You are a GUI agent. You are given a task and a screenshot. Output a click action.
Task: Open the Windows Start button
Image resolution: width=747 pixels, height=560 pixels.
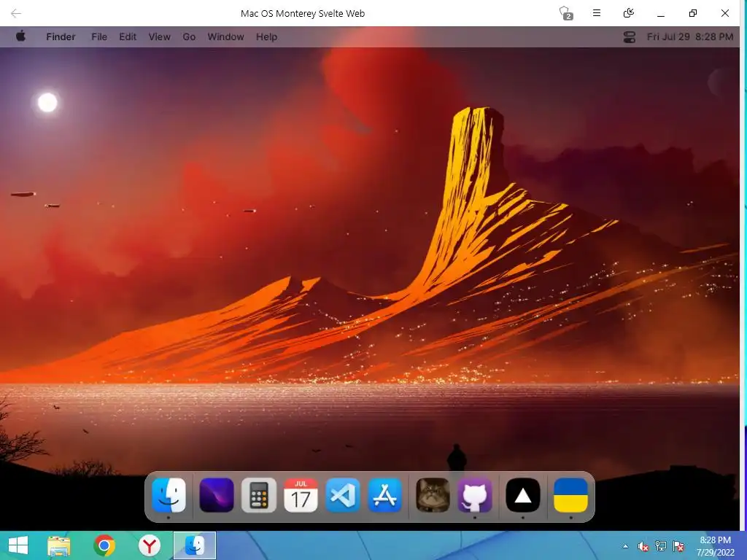18,545
